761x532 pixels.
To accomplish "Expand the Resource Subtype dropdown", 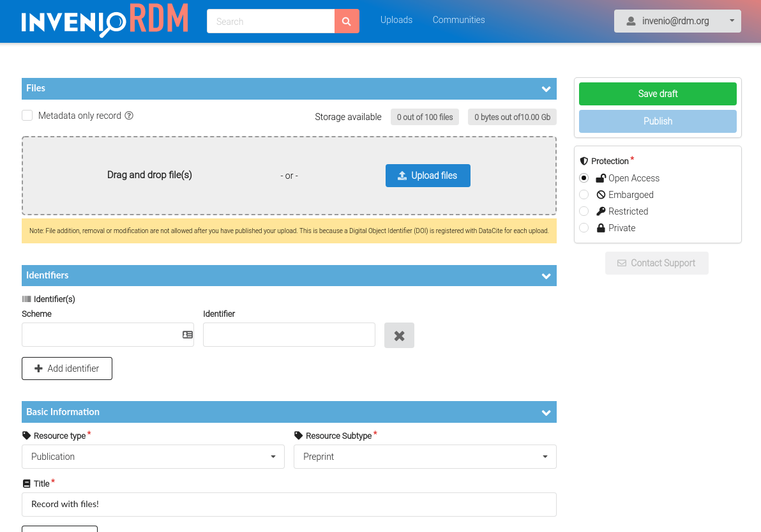I will [425, 457].
